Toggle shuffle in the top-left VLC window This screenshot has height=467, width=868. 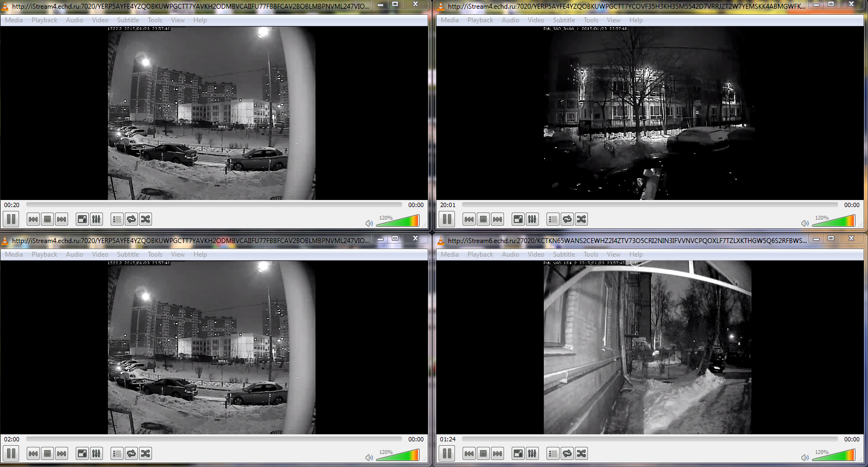coord(145,219)
